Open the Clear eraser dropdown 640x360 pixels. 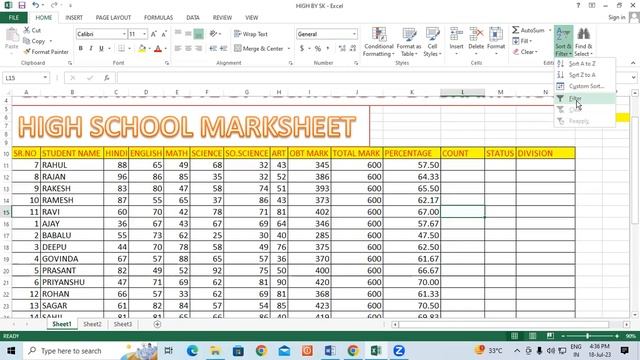[525, 52]
